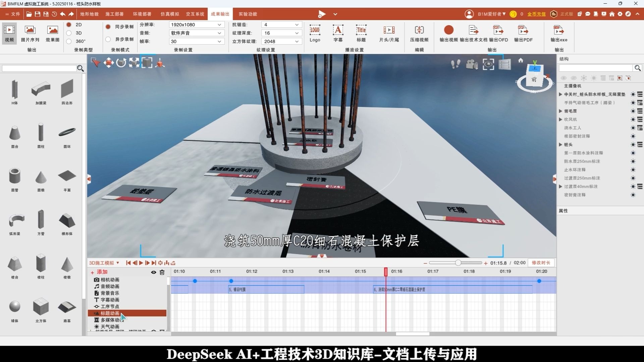Toggle timeline track visibility eye icon
The image size is (644, 362).
coord(153,272)
